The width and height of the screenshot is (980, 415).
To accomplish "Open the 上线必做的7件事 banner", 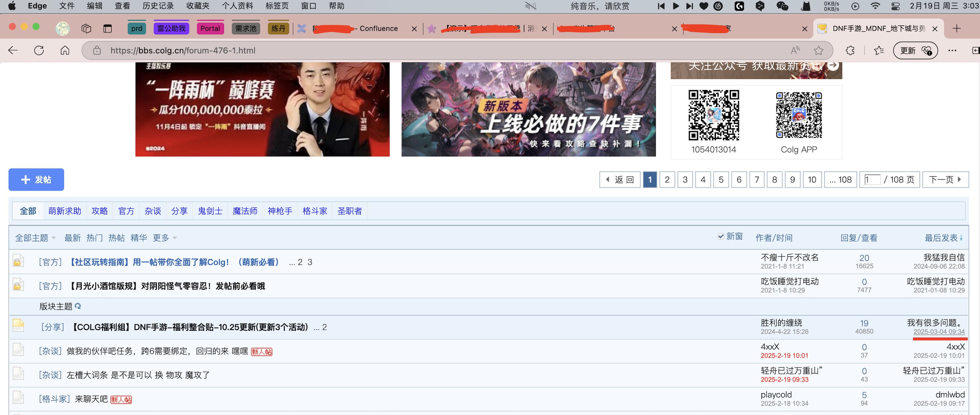I will pos(529,109).
